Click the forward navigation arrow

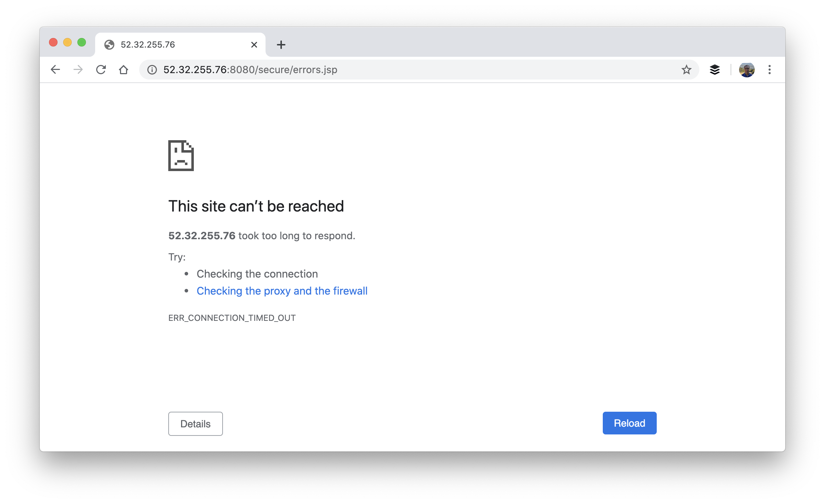[x=78, y=70]
